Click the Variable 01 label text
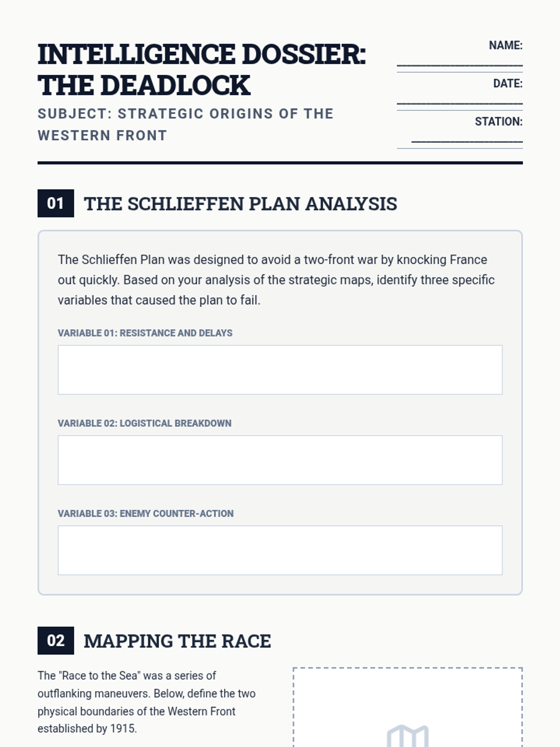This screenshot has width=560, height=747. tap(145, 333)
